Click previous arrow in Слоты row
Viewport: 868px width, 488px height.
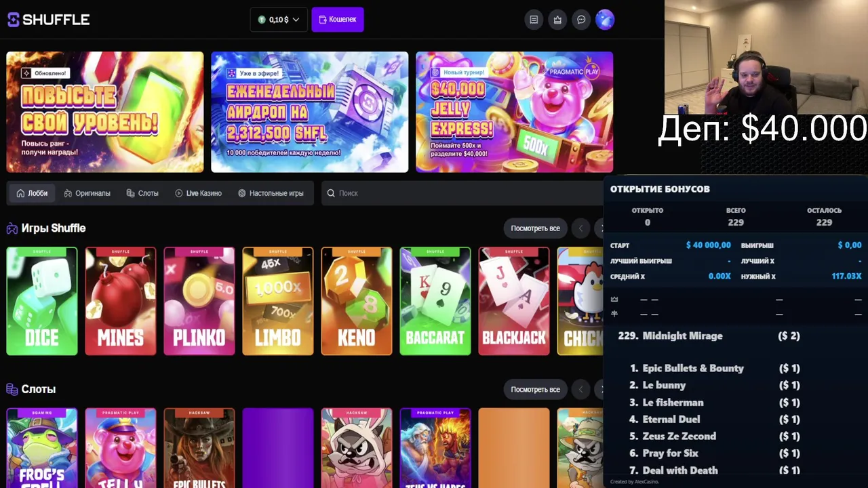(580, 390)
